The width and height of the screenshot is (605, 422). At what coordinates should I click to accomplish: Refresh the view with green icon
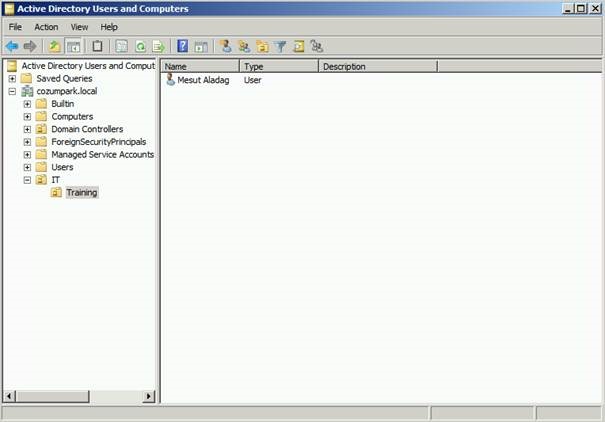click(140, 47)
